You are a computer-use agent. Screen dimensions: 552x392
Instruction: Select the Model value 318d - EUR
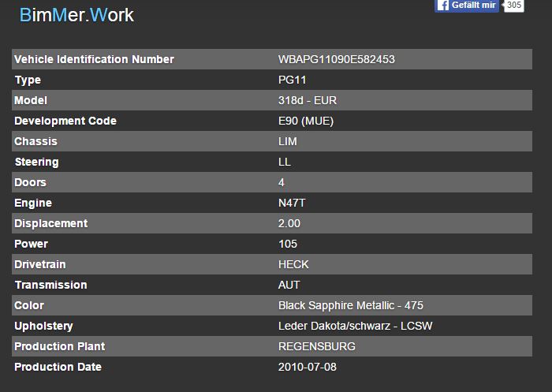pos(308,101)
